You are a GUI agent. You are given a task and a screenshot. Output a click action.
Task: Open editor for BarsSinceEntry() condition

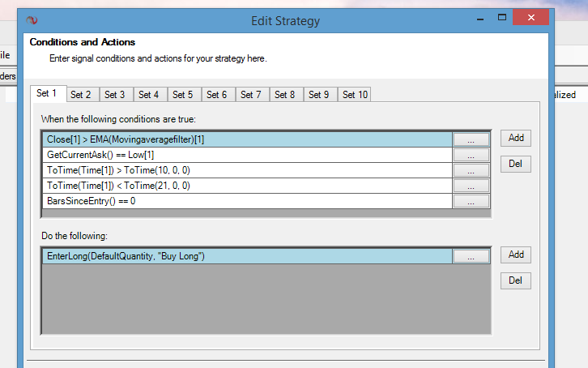click(x=471, y=201)
